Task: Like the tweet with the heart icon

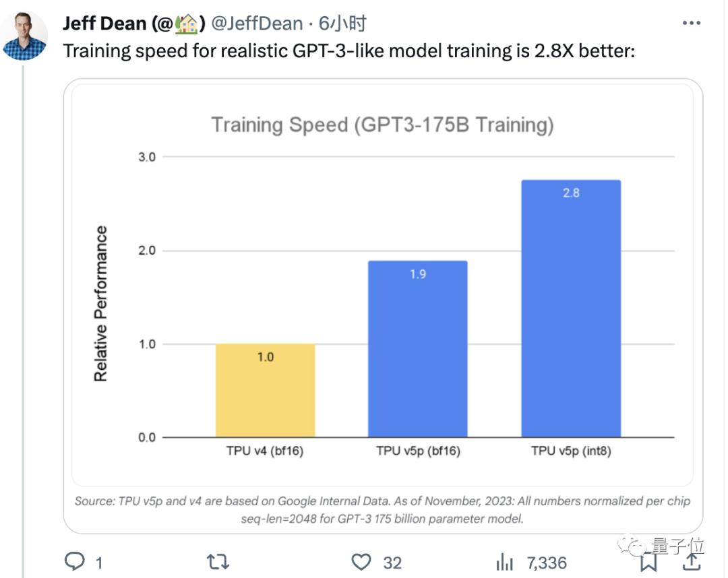Action: click(363, 562)
